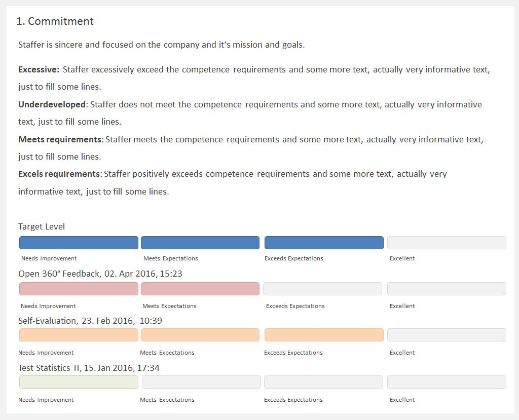519x420 pixels.
Task: Click the Open 360° Feedback date label
Action: point(100,274)
